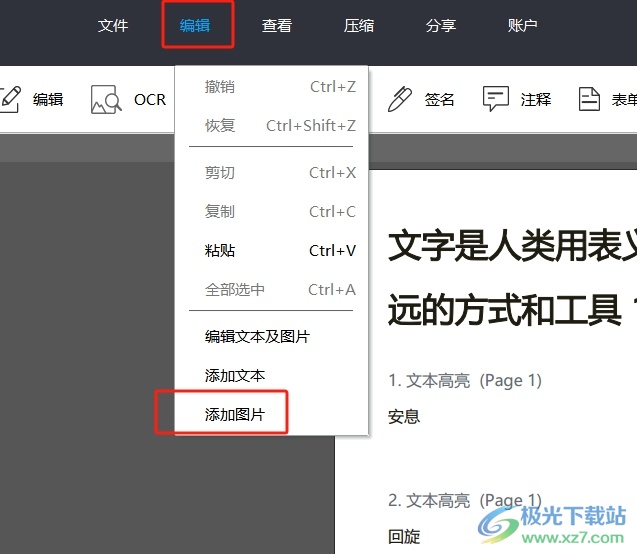Switch to the 查看 menu
Screen dimensions: 637x554
(277, 26)
